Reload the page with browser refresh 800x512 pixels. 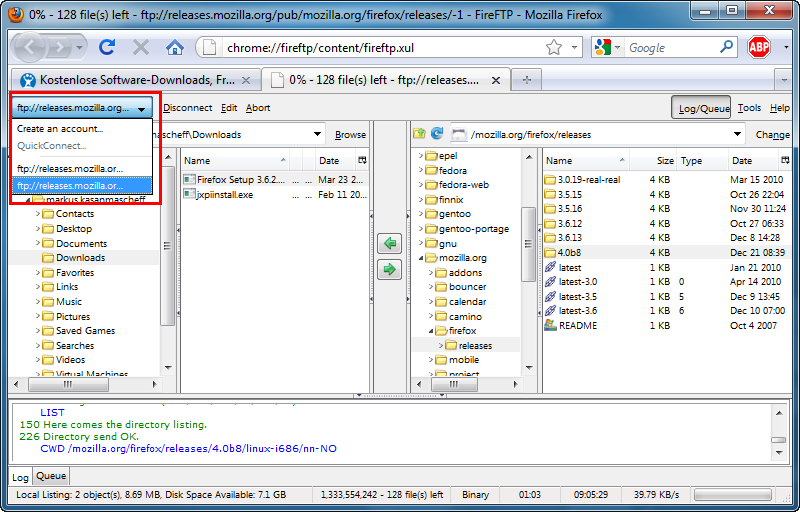point(107,47)
